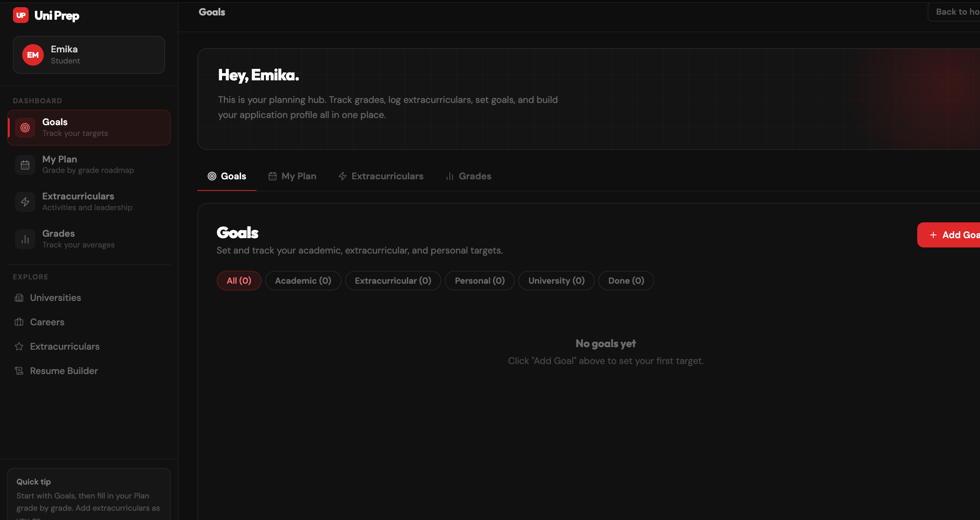
Task: Click the Extracurriculars lightning icon in sidebar
Action: coord(25,202)
